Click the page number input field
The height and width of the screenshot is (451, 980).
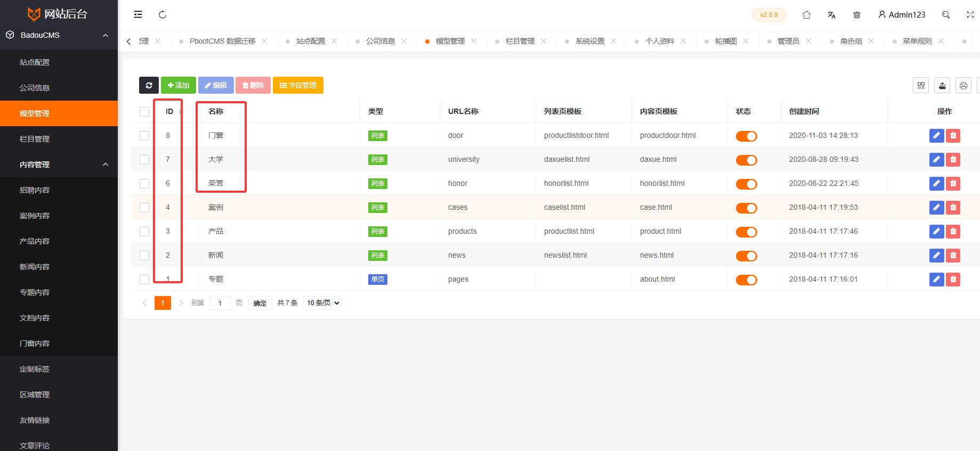220,303
